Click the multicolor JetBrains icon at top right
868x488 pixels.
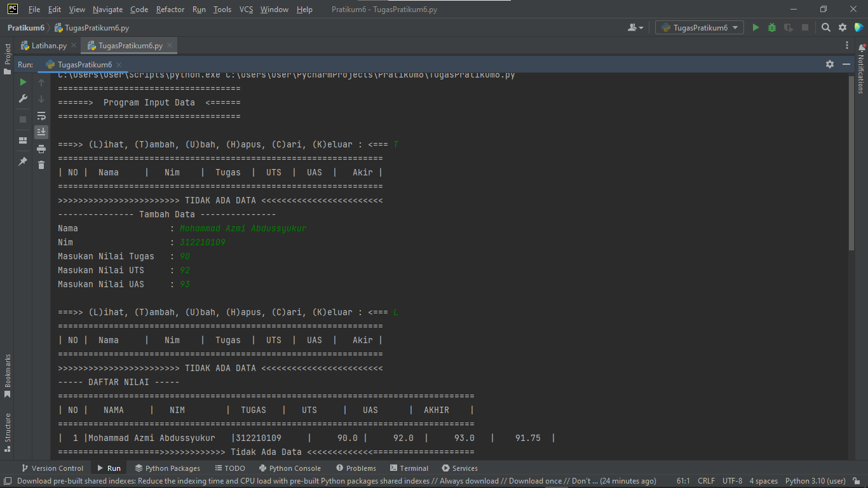859,27
